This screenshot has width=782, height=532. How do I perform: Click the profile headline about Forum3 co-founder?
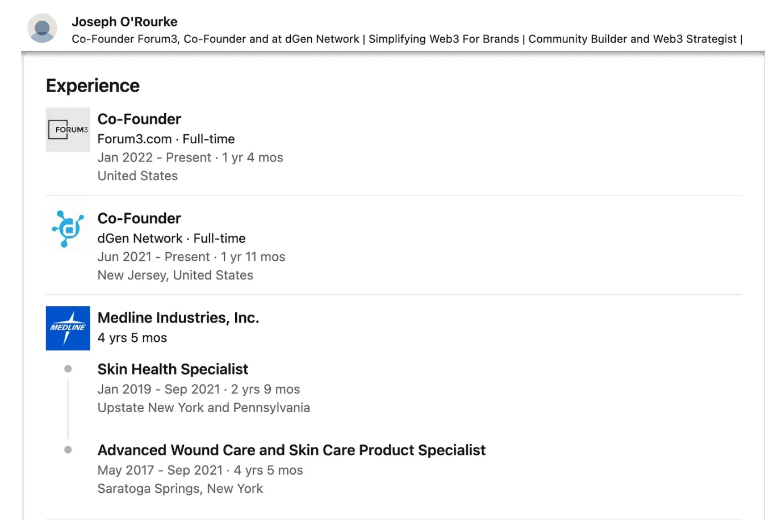coord(407,39)
